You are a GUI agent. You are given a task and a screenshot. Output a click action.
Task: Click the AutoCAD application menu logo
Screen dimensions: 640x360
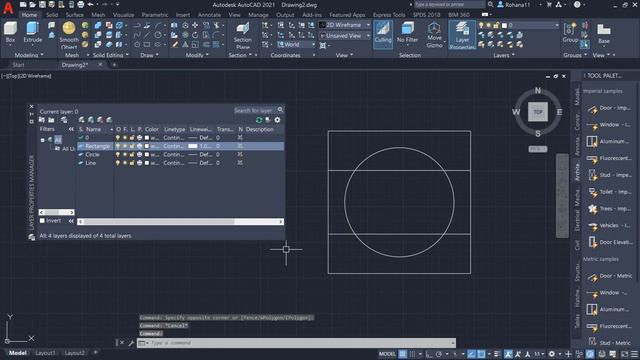(8, 8)
